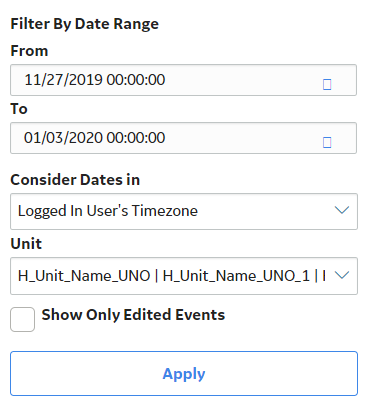Expand the chevron beside Logged In User's Timezone

coord(342,210)
